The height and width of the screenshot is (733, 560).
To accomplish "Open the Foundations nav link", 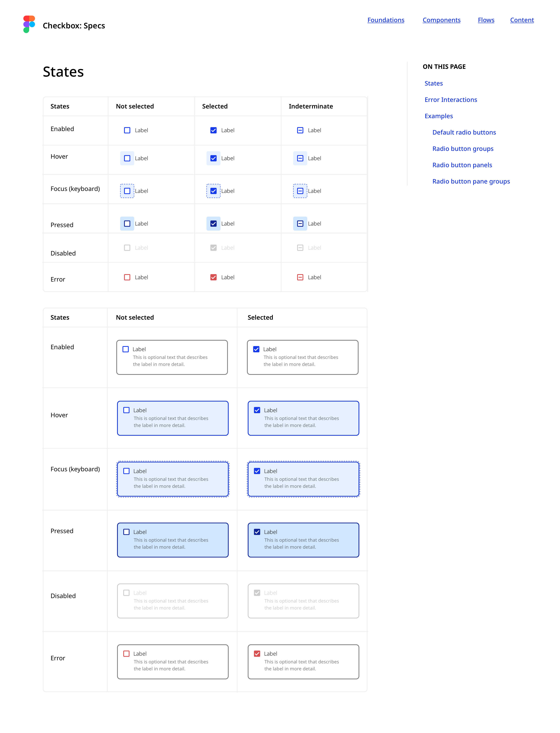I will 386,20.
